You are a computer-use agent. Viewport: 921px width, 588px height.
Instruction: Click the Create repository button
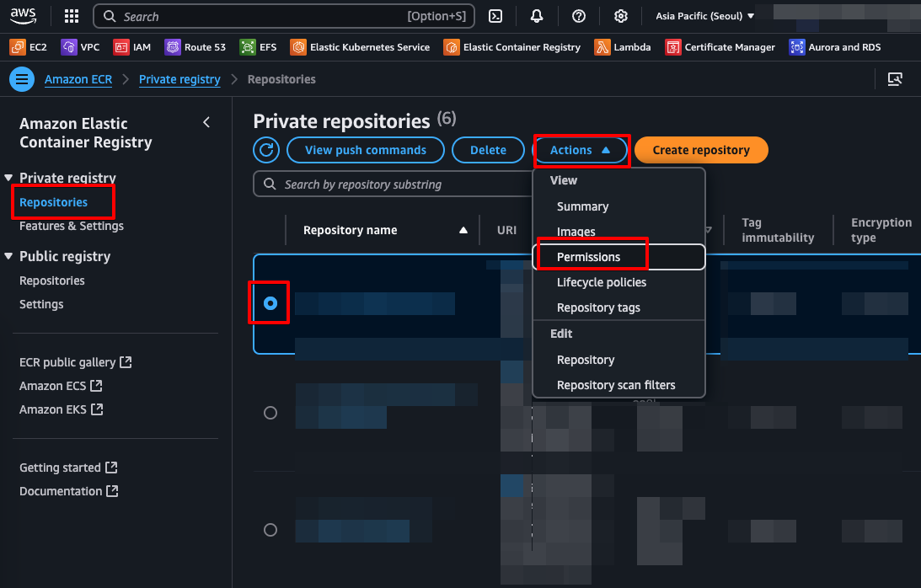(701, 151)
